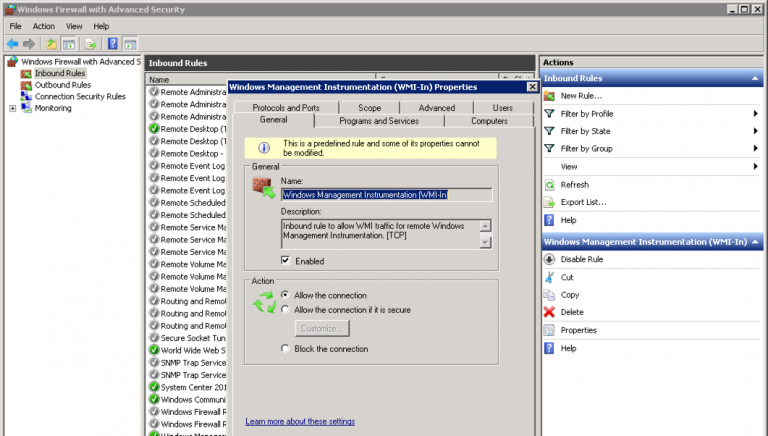Screen dimensions: 768x436
Task: Click into the Description text box
Action: click(x=381, y=234)
